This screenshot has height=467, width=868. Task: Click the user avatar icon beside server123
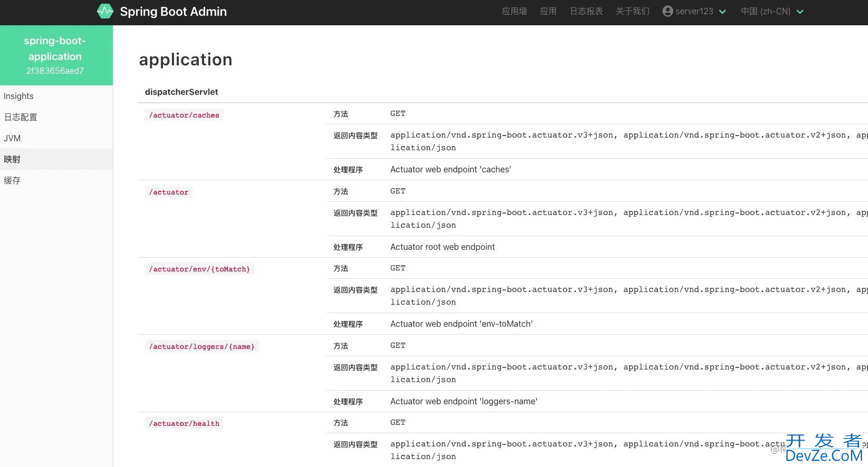pos(668,11)
